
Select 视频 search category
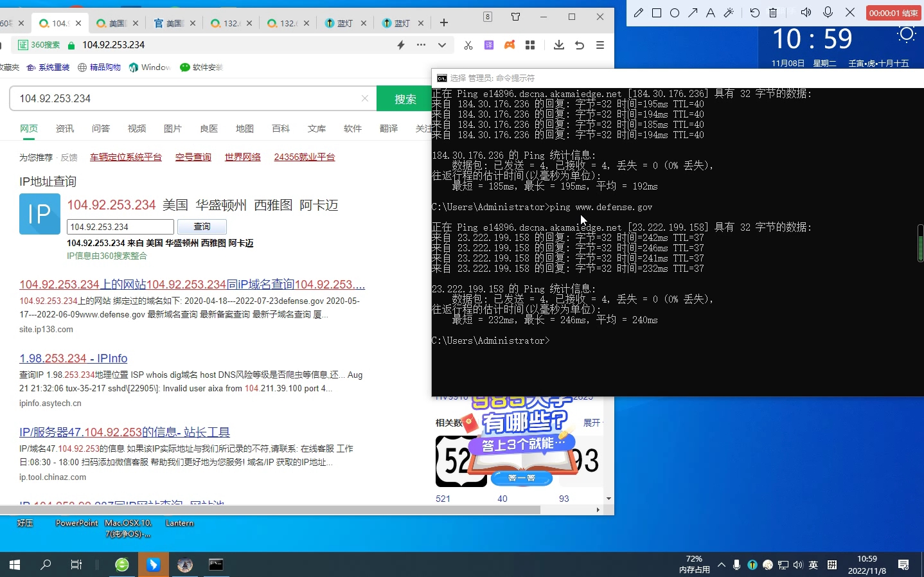click(x=137, y=129)
